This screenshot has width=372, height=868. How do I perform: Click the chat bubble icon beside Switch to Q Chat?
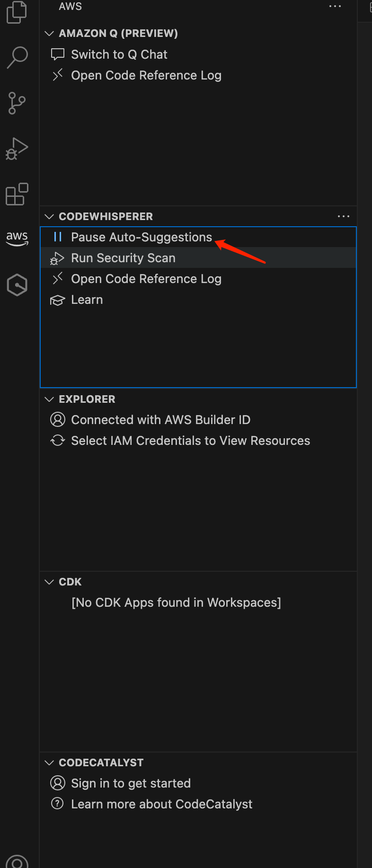[x=58, y=54]
